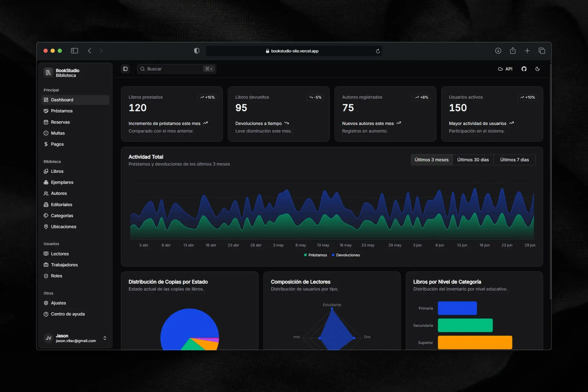This screenshot has width=588, height=392.
Task: Open Ajustes settings gear
Action: point(58,303)
